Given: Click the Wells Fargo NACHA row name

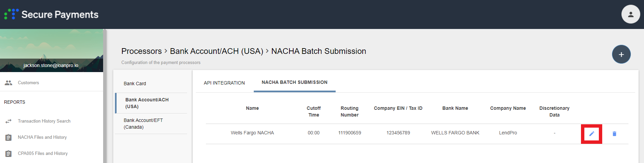Looking at the screenshot, I should click(x=252, y=133).
